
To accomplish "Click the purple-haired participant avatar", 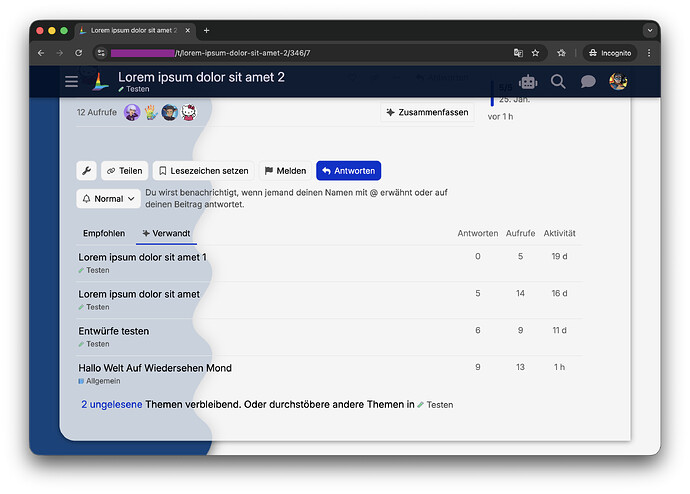I will click(132, 113).
